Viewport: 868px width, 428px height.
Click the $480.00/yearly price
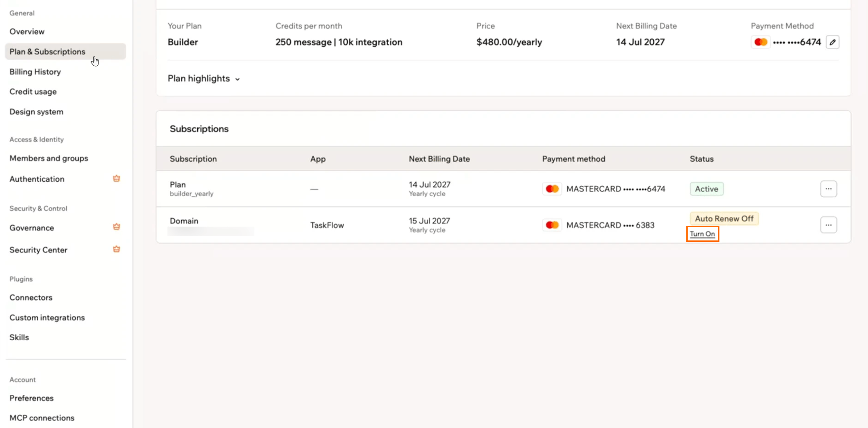click(x=509, y=42)
